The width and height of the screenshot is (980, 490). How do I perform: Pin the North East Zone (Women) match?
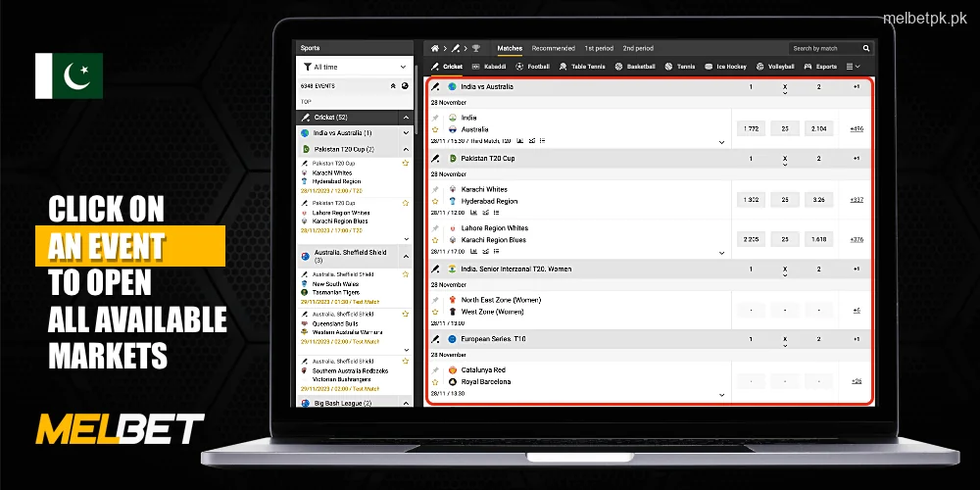(435, 300)
